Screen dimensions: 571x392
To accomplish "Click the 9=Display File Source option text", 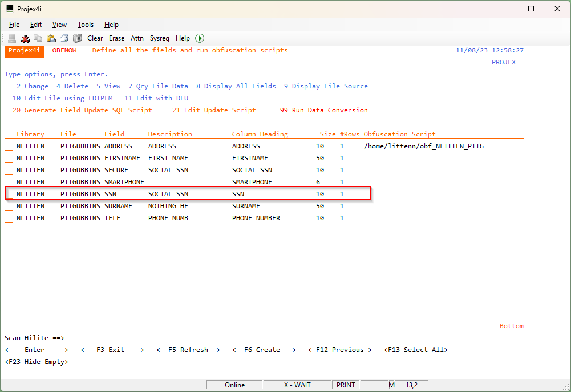I will pos(326,86).
